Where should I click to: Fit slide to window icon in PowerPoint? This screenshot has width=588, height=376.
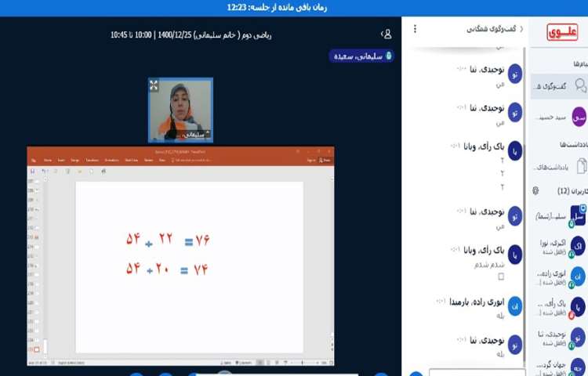(331, 363)
